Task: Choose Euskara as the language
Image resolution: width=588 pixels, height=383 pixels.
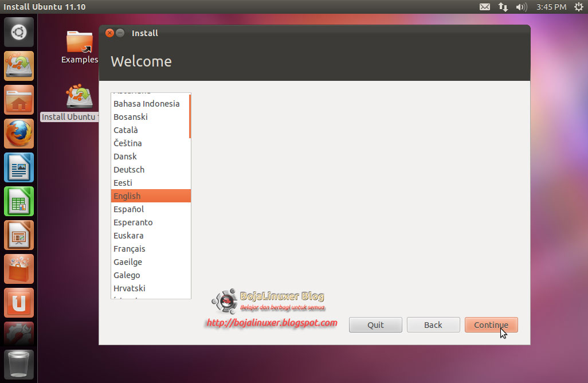Action: coord(150,236)
